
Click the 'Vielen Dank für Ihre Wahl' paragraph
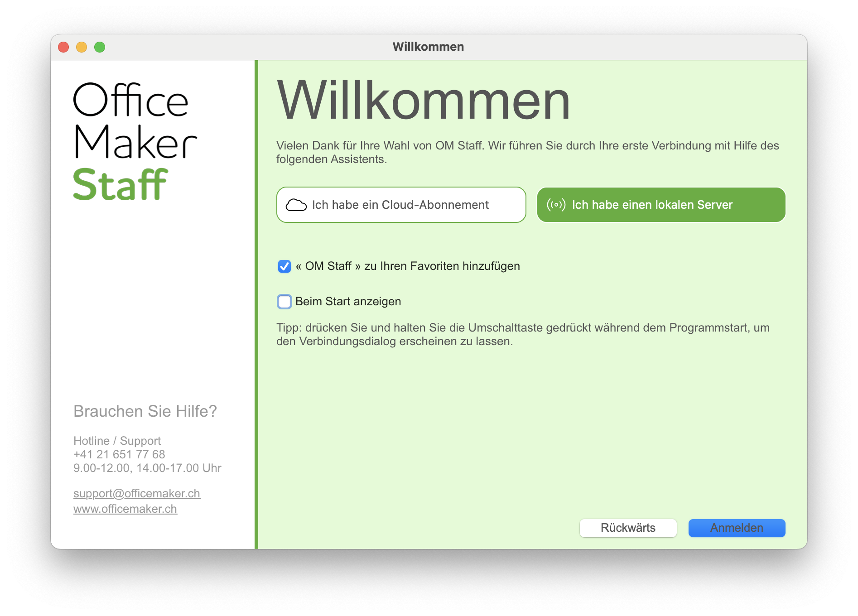tap(527, 152)
